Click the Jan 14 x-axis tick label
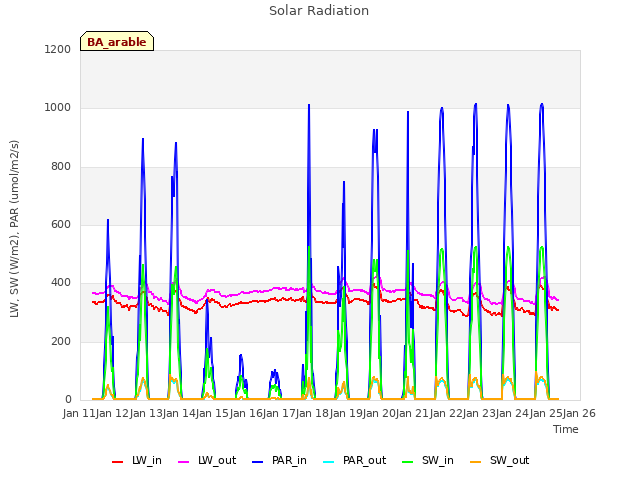The image size is (640, 480). [179, 413]
